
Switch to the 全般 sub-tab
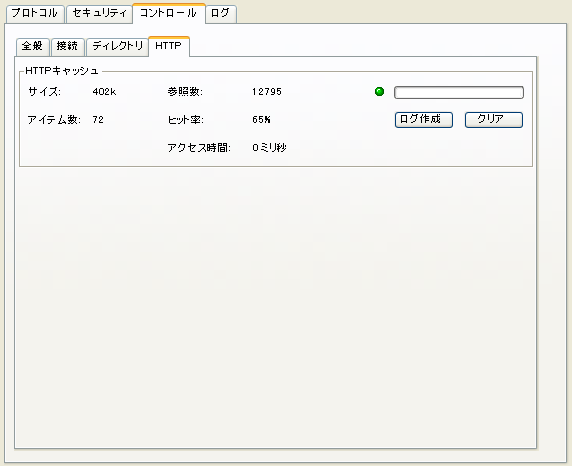click(x=32, y=47)
